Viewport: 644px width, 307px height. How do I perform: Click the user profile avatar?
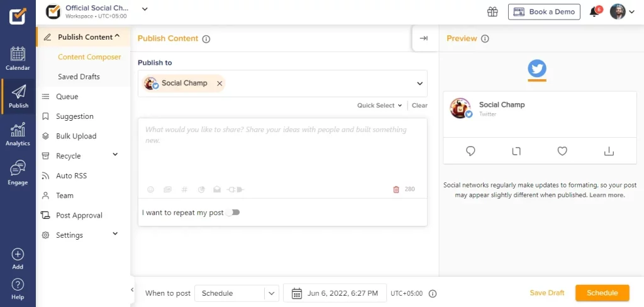(x=618, y=12)
